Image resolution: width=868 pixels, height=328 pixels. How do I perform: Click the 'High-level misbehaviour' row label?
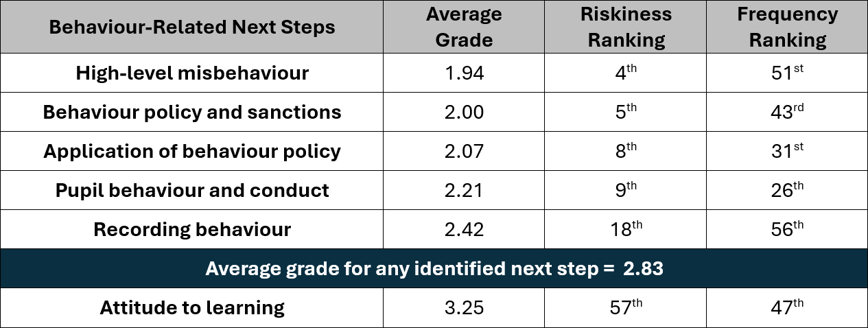pos(192,73)
